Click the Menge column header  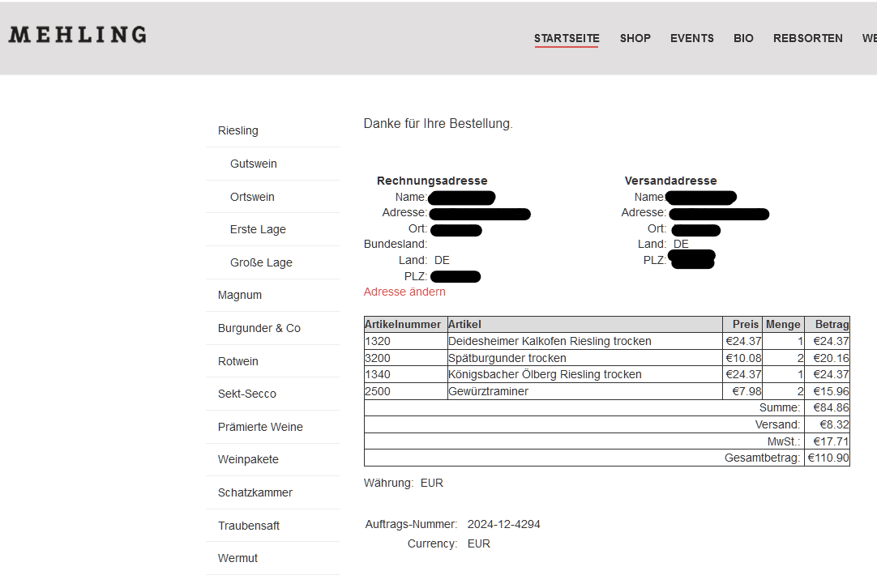tap(783, 324)
